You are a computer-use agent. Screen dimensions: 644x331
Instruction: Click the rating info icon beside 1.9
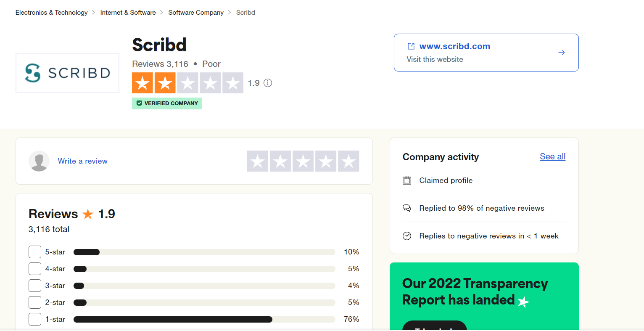point(268,83)
